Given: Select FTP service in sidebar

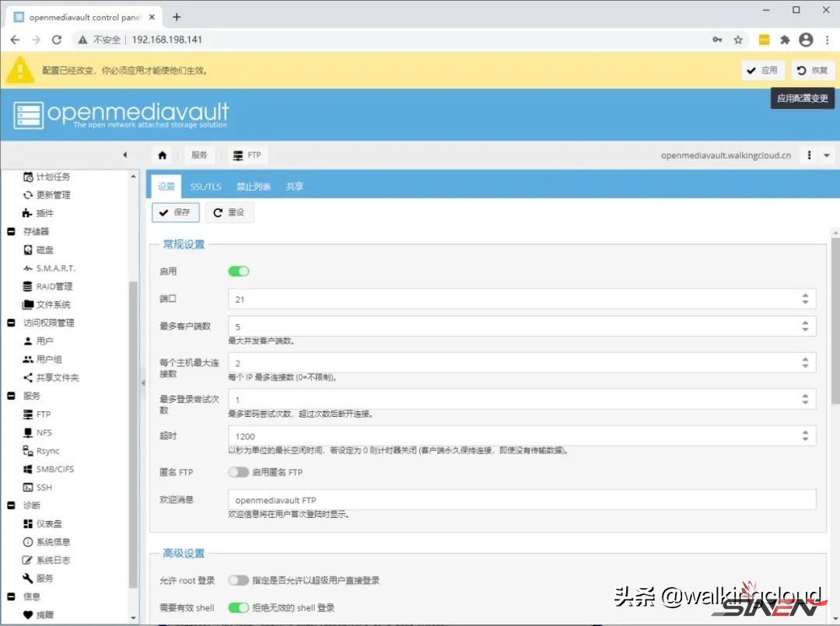Looking at the screenshot, I should click(37, 414).
